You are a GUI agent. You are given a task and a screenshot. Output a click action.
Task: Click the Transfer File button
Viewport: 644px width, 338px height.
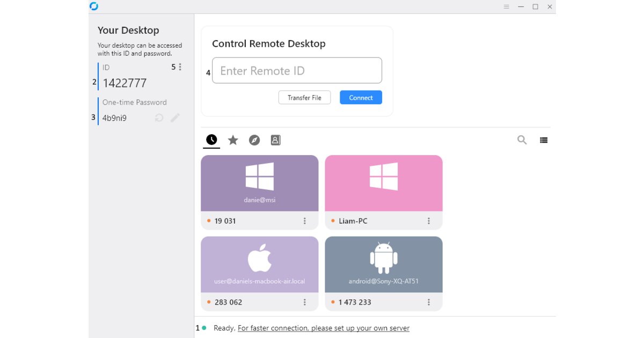[x=304, y=98]
